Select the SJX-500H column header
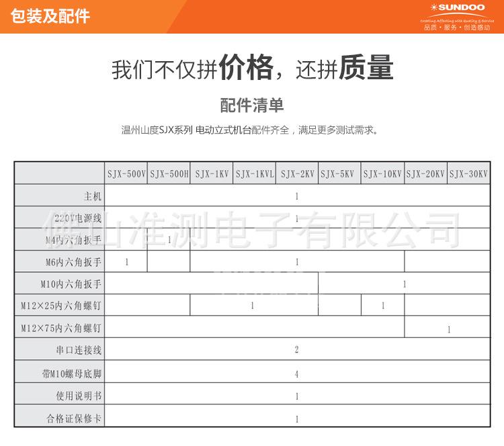This screenshot has width=504, height=446. [x=169, y=173]
